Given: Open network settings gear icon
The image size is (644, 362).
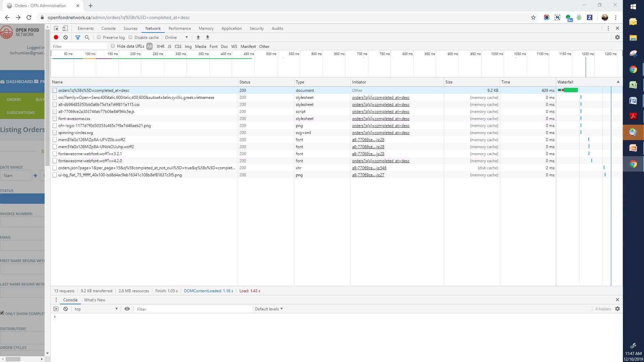Looking at the screenshot, I should (x=618, y=37).
